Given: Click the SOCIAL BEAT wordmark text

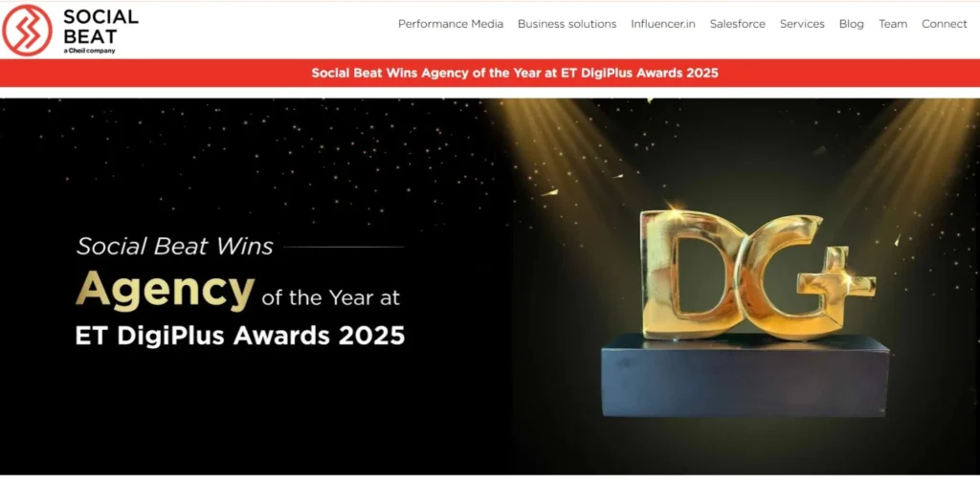Looking at the screenshot, I should (x=100, y=25).
